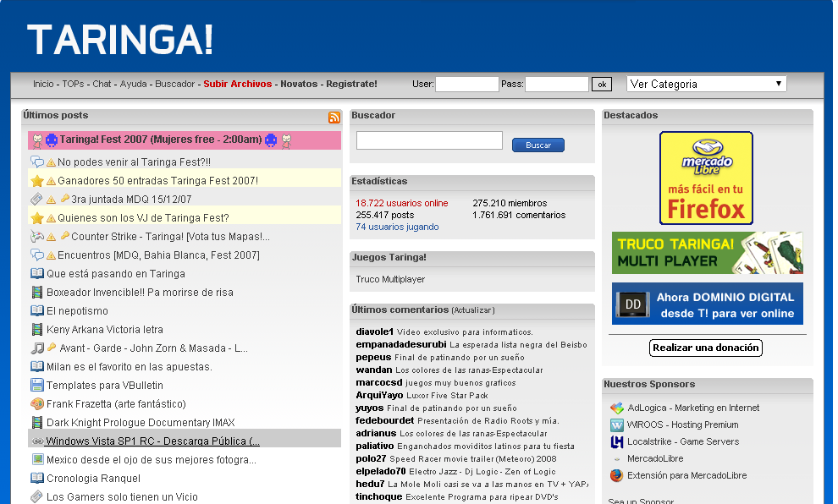Open user tinchoque's profile link

pos(379,496)
